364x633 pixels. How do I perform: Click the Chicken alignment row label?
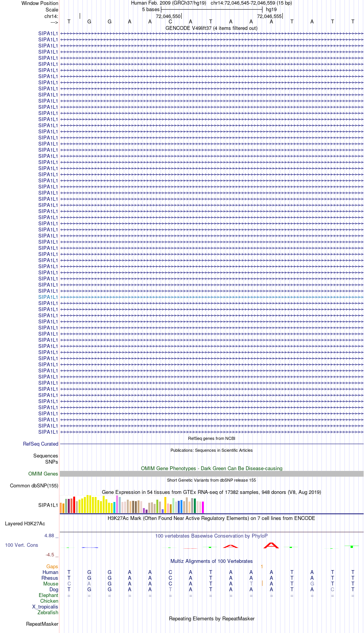coord(49,601)
